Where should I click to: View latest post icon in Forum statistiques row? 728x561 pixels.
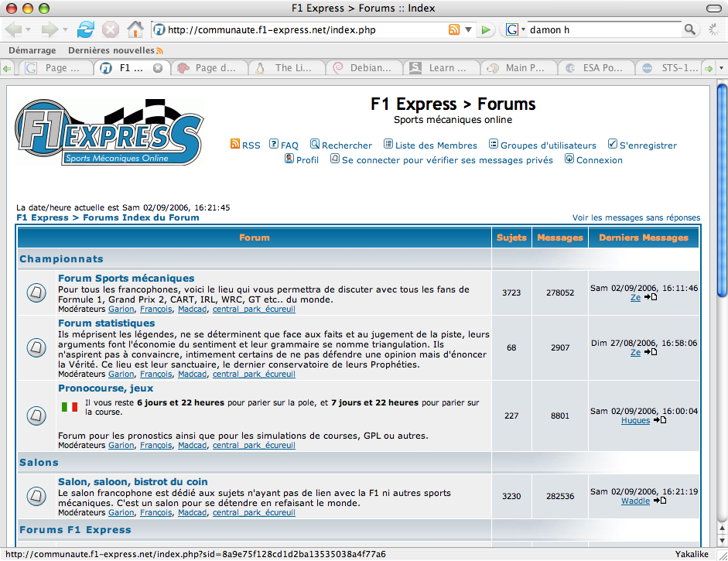tap(651, 352)
